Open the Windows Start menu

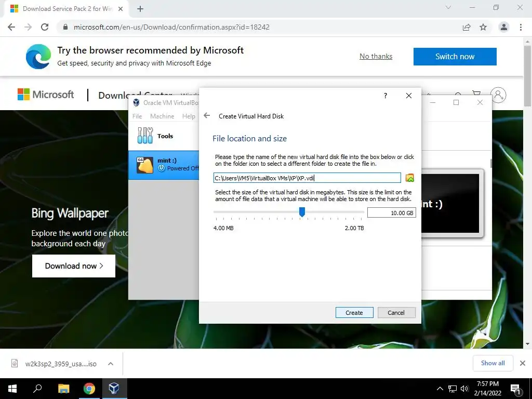(x=12, y=389)
